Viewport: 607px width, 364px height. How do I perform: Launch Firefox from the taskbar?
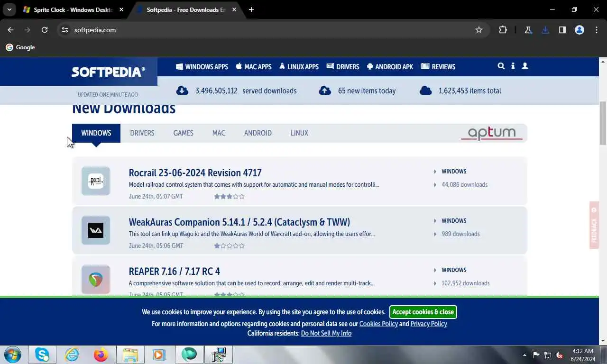coord(101,355)
